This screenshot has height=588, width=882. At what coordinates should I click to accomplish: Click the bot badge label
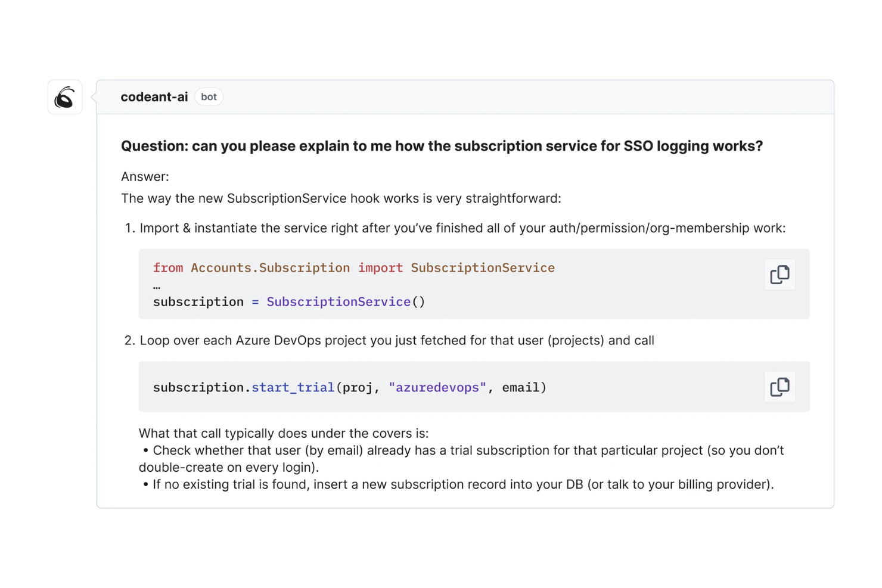coord(209,97)
